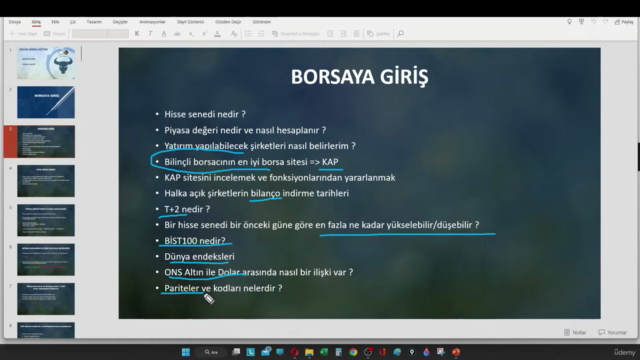This screenshot has height=360, width=640.
Task: Open the Notlar notes pane
Action: pyautogui.click(x=575, y=332)
